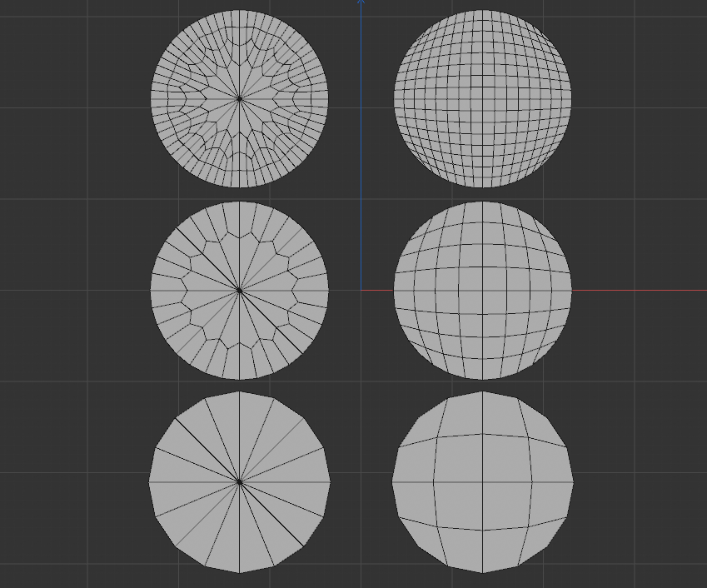This screenshot has width=707, height=588.
Task: Select the low-poly radial sphere in the left column
Action: coord(240,482)
